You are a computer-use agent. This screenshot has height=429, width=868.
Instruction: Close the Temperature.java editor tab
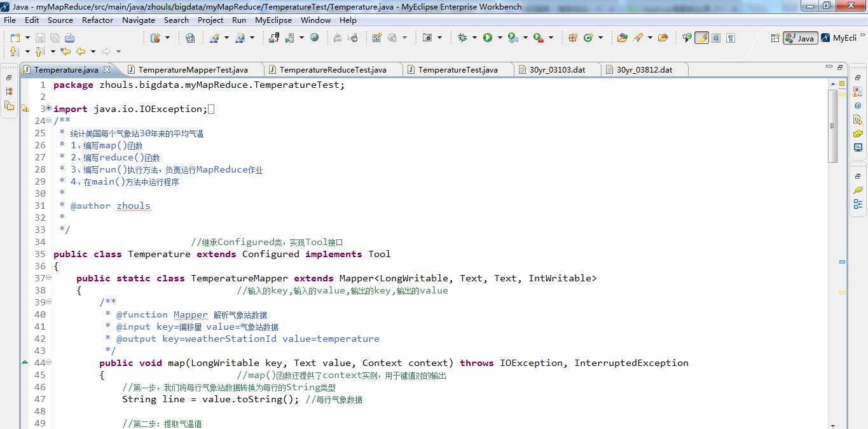pyautogui.click(x=107, y=69)
